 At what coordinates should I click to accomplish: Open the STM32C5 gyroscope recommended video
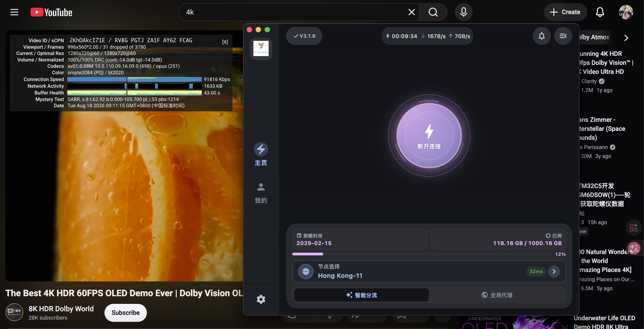605,195
